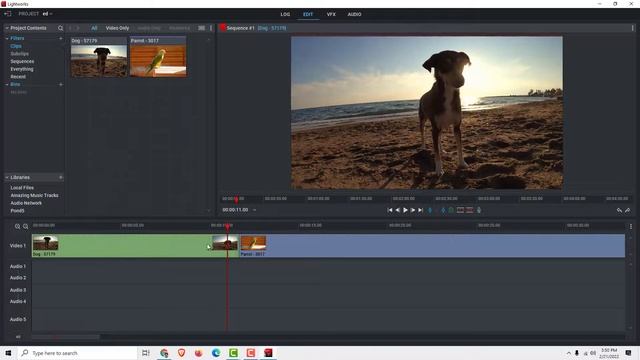Open Local Files library
Screen dimensions: 640x360
22,188
